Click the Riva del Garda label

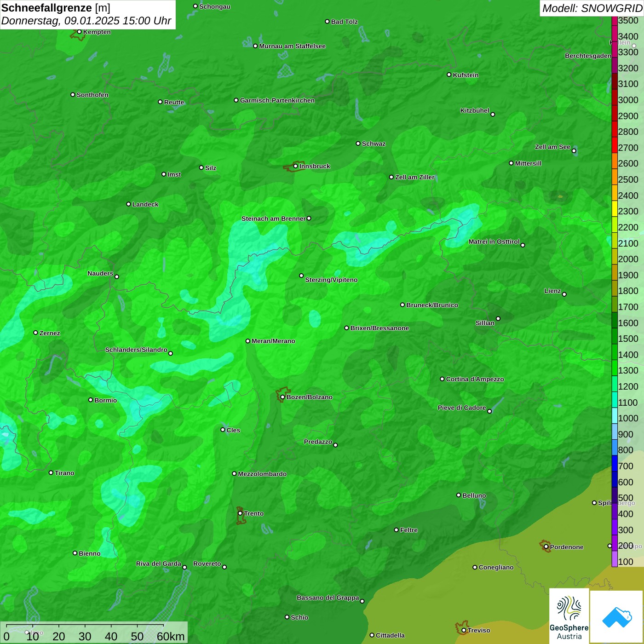159,563
